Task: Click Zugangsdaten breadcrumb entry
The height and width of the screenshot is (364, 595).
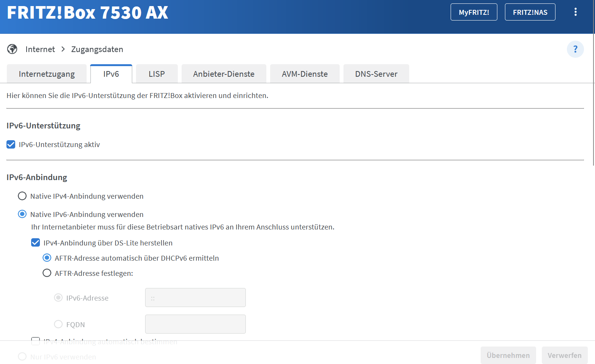Action: [97, 49]
